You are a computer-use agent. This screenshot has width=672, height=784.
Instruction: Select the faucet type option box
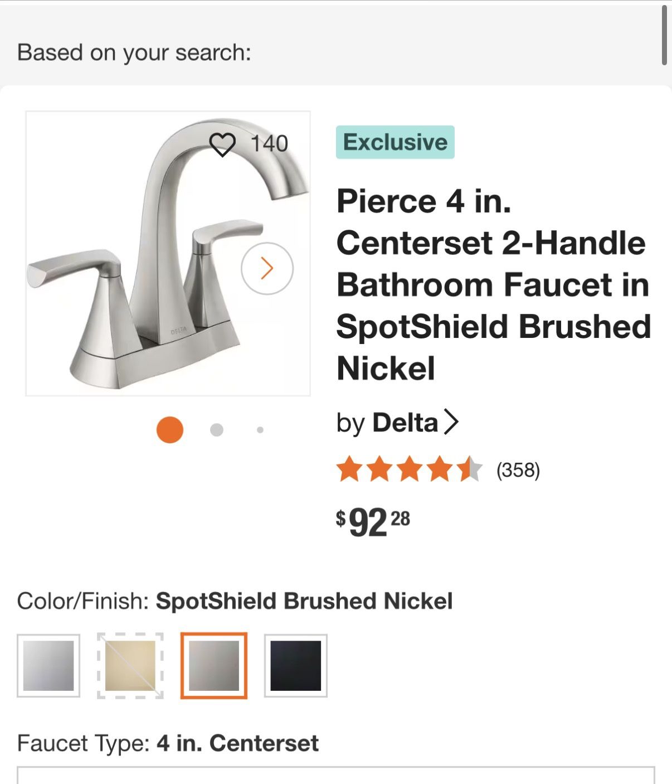point(336,775)
